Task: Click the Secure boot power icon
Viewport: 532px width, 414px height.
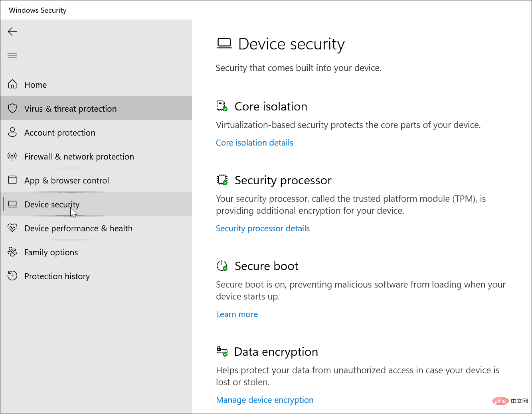Action: point(222,265)
